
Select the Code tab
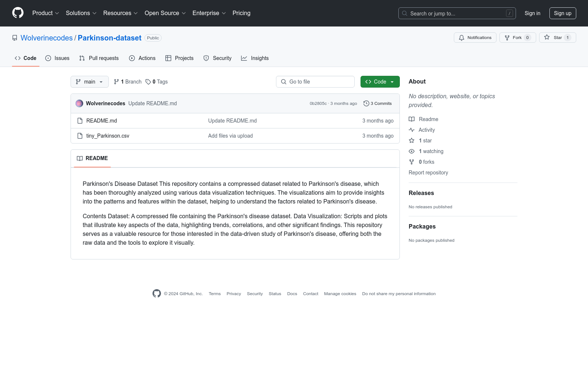coord(25,58)
